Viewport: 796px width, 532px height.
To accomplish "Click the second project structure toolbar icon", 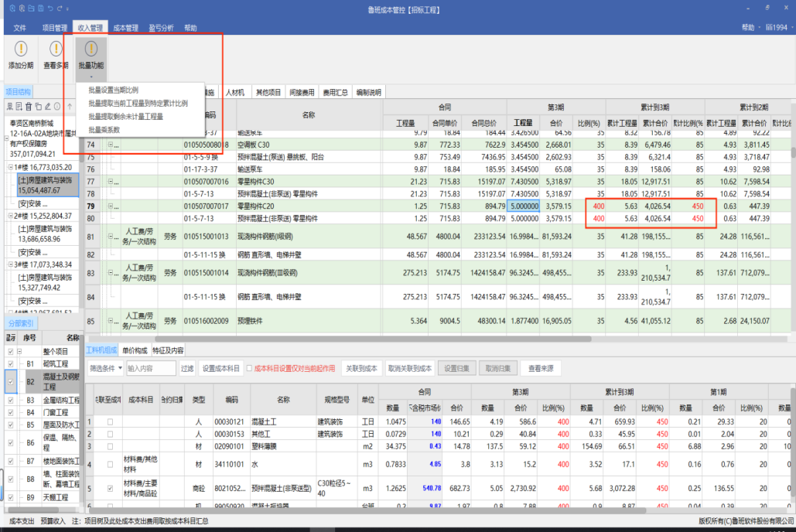I will [x=19, y=107].
